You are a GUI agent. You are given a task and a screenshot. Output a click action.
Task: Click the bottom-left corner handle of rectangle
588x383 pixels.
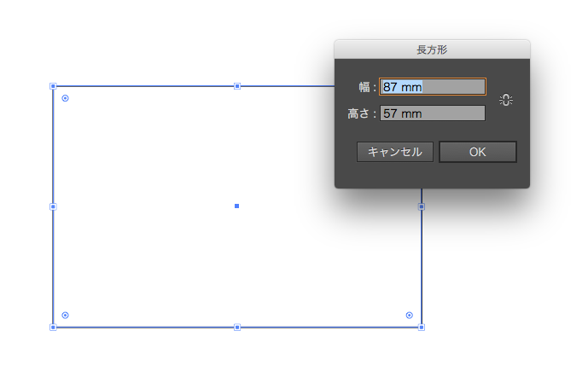pos(53,328)
